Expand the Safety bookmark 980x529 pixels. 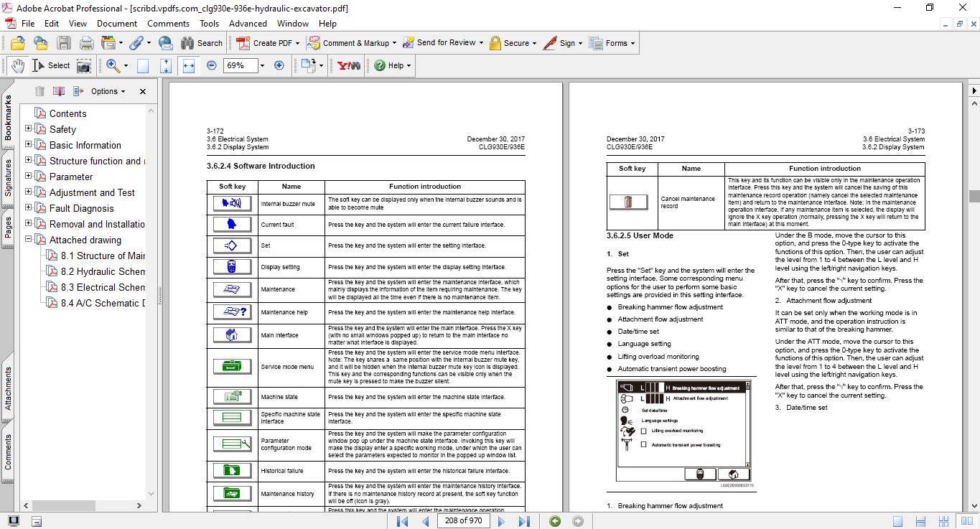29,129
